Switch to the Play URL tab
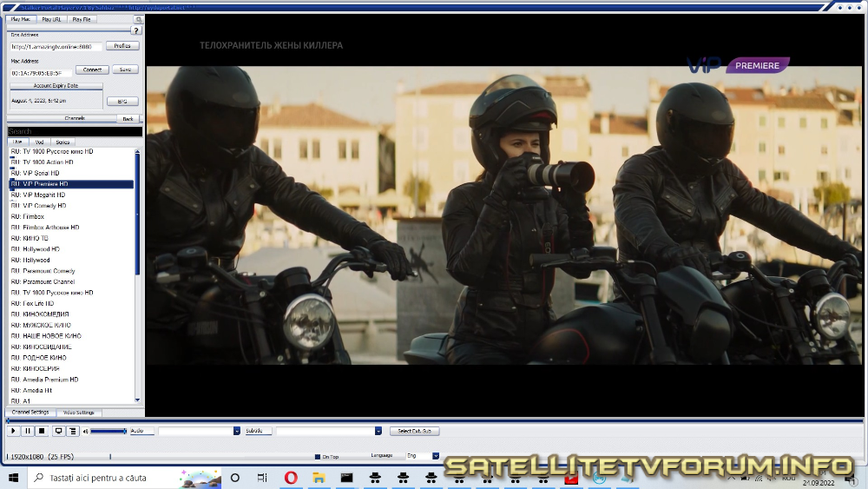 (x=51, y=19)
